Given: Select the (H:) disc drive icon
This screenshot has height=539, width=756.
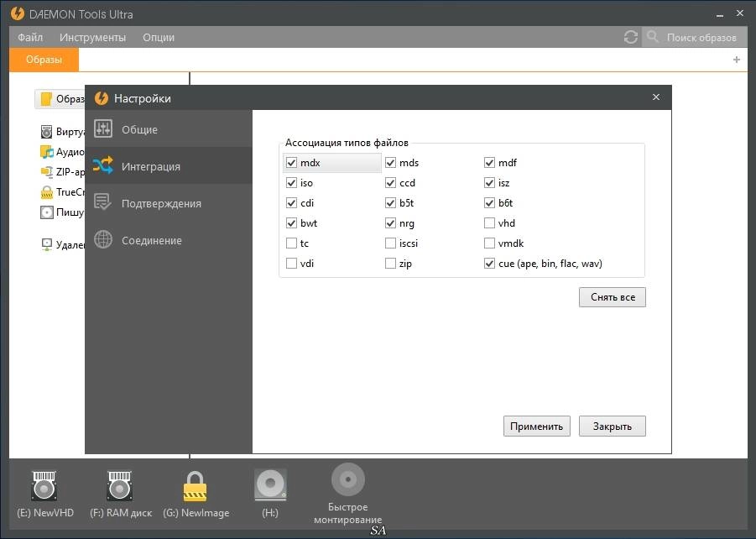Looking at the screenshot, I should click(270, 484).
